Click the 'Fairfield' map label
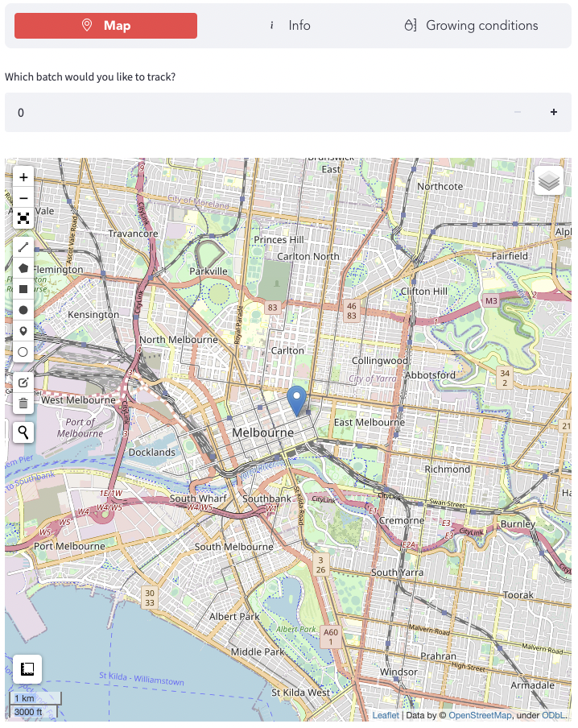This screenshot has height=728, width=578. (x=510, y=256)
